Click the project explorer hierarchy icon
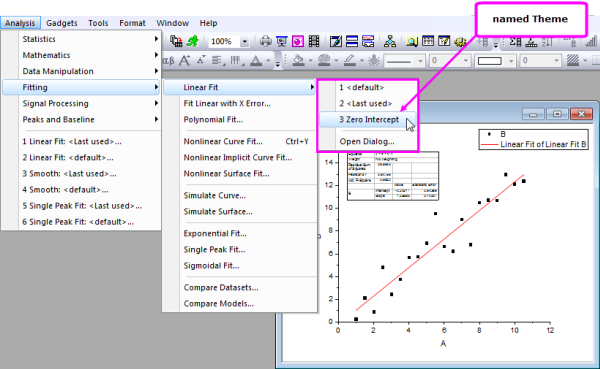 coord(390,41)
